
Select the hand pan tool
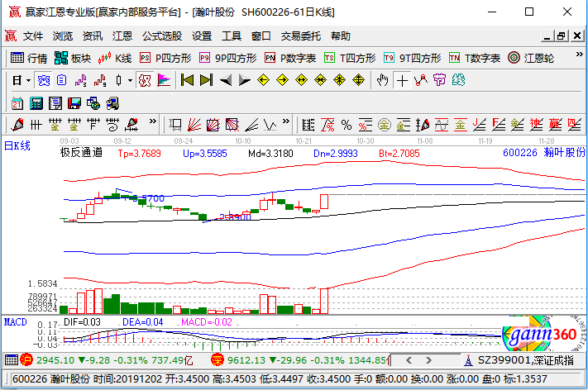382,80
